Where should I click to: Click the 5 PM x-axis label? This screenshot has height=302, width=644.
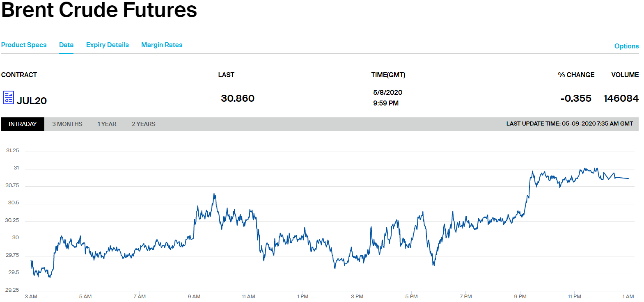click(411, 296)
